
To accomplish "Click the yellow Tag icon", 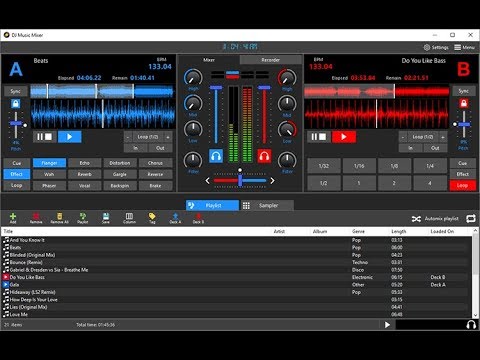I will tap(152, 218).
